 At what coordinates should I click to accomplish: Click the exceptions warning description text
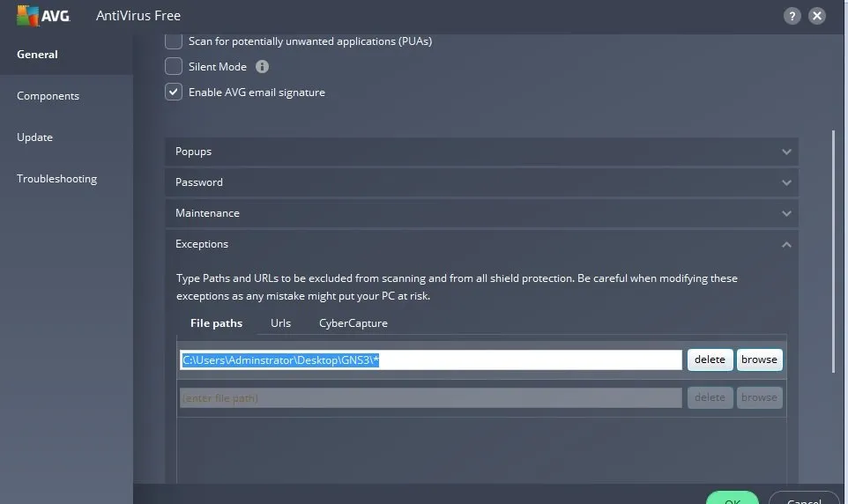[457, 287]
